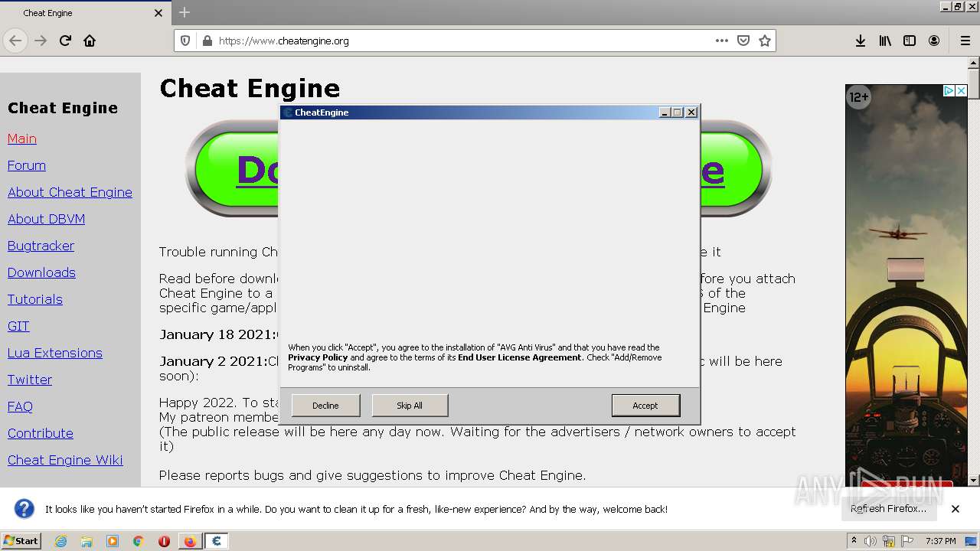Open Tutorials sidebar link
980x551 pixels.
[35, 299]
